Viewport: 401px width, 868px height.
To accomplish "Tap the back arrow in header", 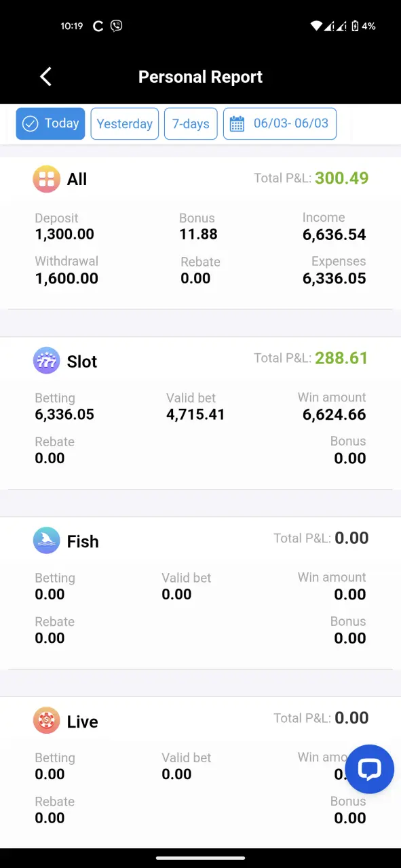I will 45,77.
